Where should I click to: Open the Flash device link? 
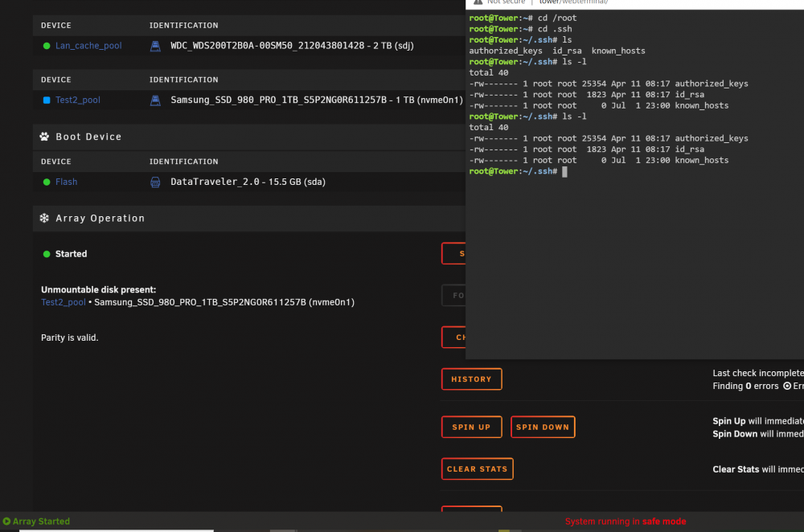pyautogui.click(x=66, y=182)
